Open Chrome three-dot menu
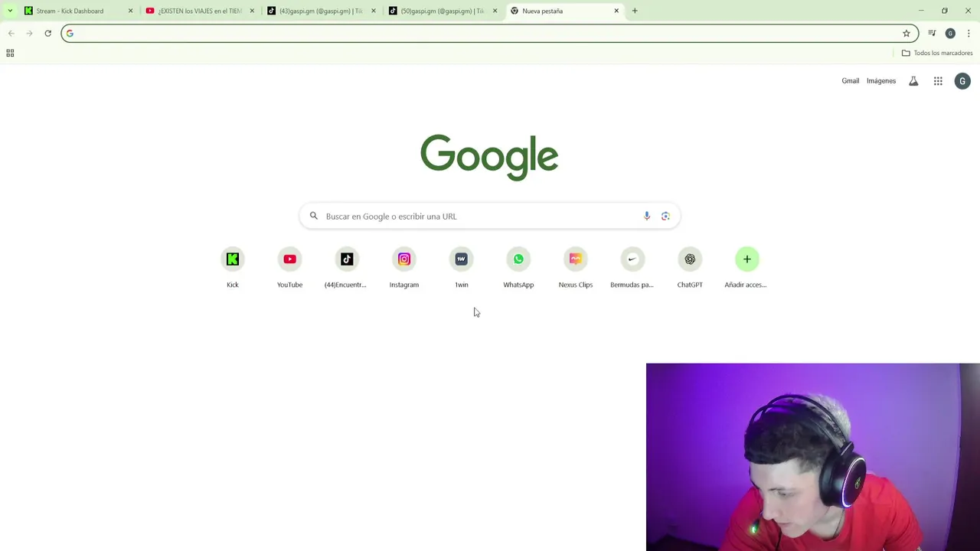 click(x=969, y=33)
